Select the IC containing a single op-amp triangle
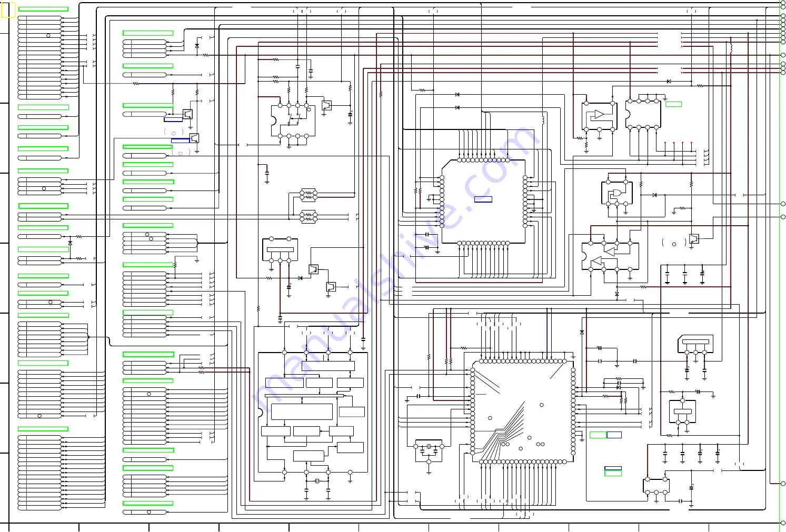Viewport: 786px width, 532px height. coord(599,115)
